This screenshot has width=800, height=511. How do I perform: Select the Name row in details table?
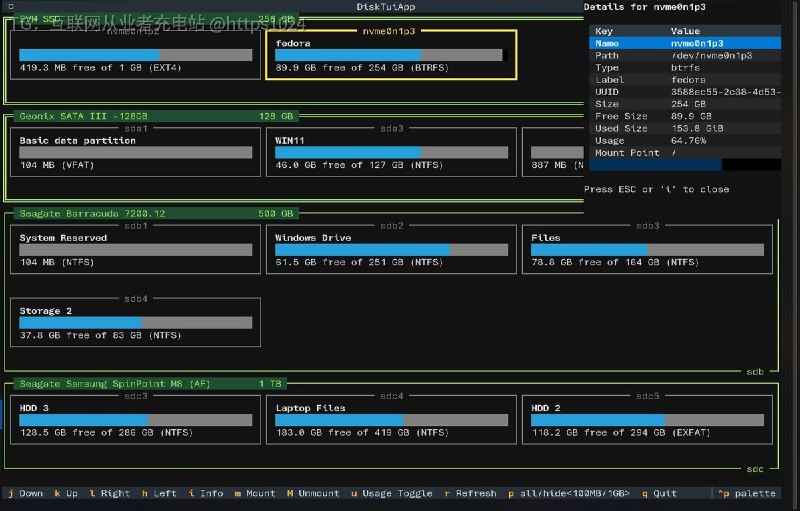pyautogui.click(x=685, y=43)
